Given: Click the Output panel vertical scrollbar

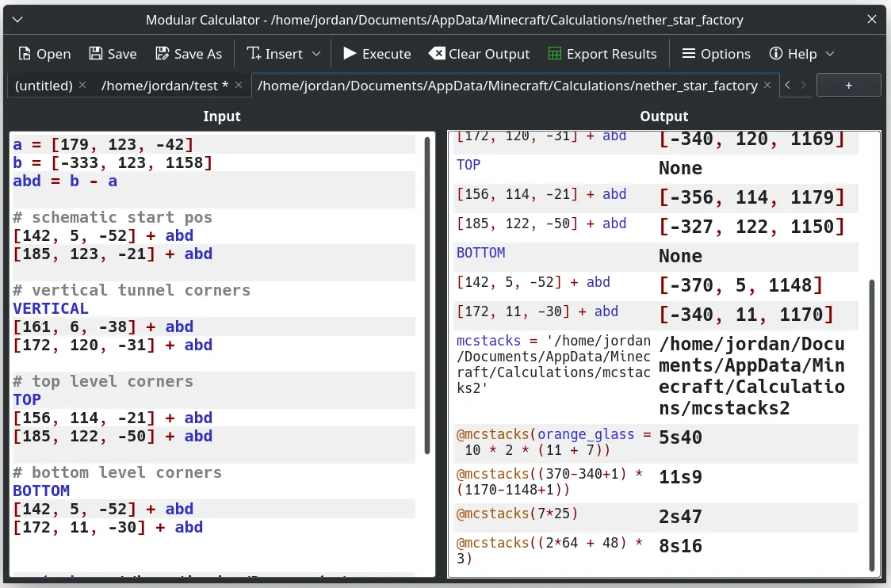Looking at the screenshot, I should click(872, 423).
